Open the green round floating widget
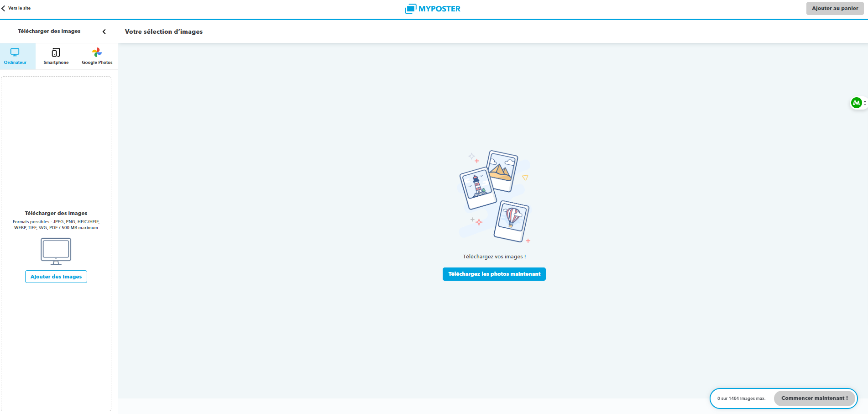The width and height of the screenshot is (868, 414). click(x=856, y=103)
